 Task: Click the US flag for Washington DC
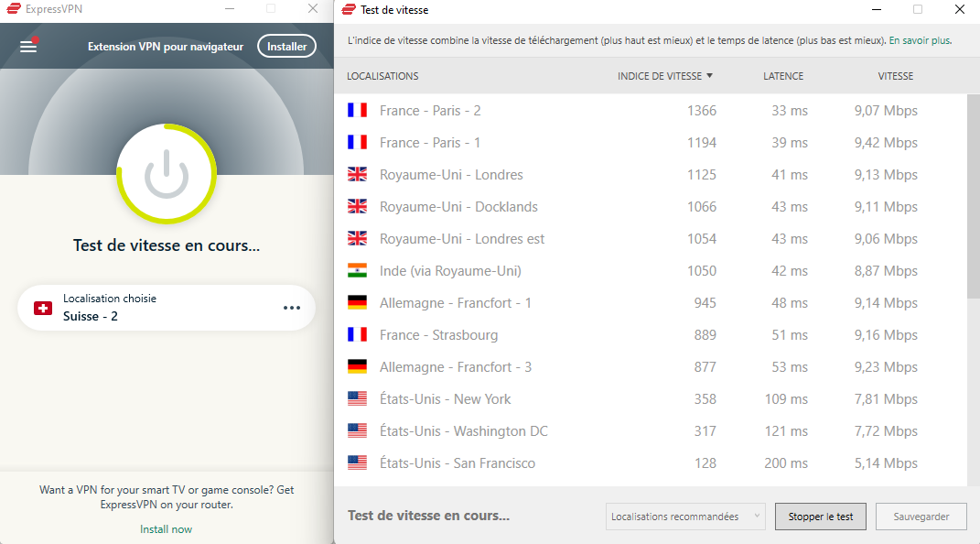[358, 430]
